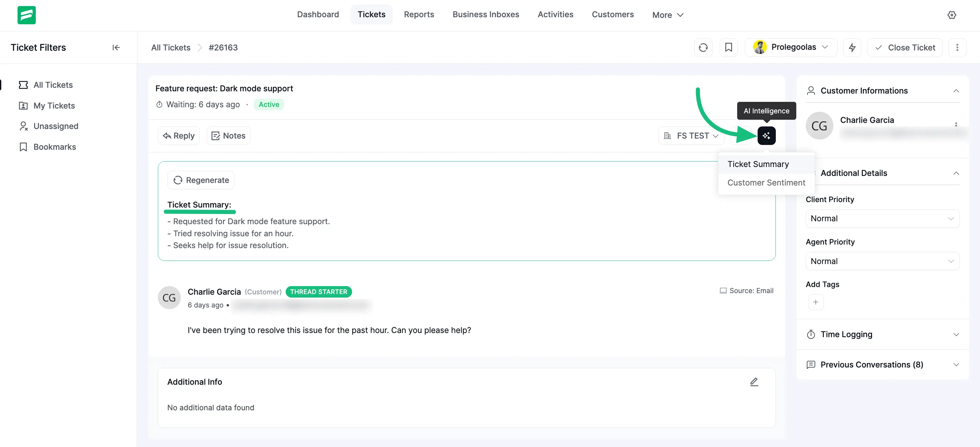This screenshot has width=980, height=447.
Task: Click the Additional Info edit pencil
Action: pos(754,382)
